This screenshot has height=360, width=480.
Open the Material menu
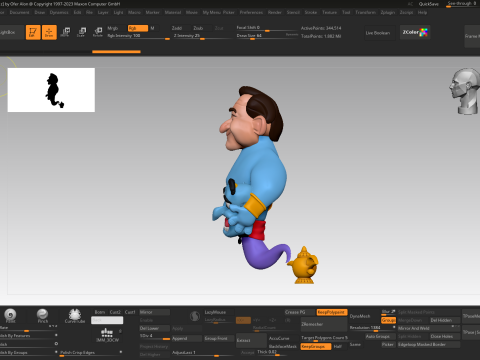tap(173, 12)
